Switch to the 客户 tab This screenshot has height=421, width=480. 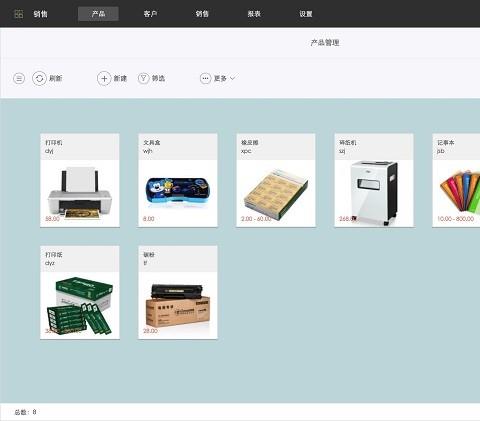coord(150,14)
